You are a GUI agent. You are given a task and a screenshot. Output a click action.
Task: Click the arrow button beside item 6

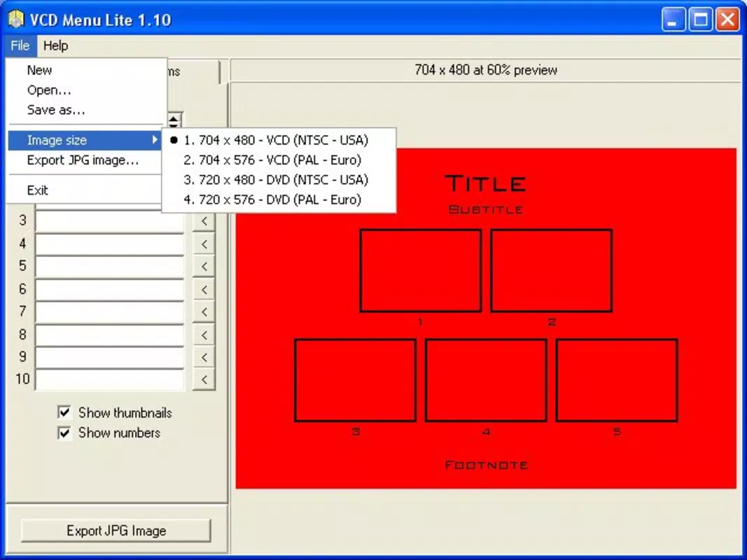[204, 289]
